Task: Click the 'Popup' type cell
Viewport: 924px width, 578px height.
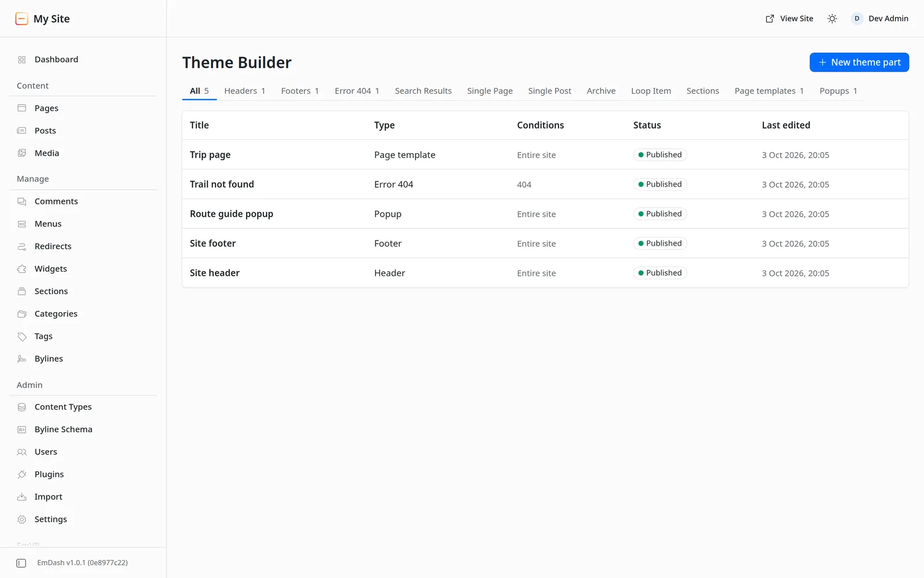Action: (x=388, y=214)
